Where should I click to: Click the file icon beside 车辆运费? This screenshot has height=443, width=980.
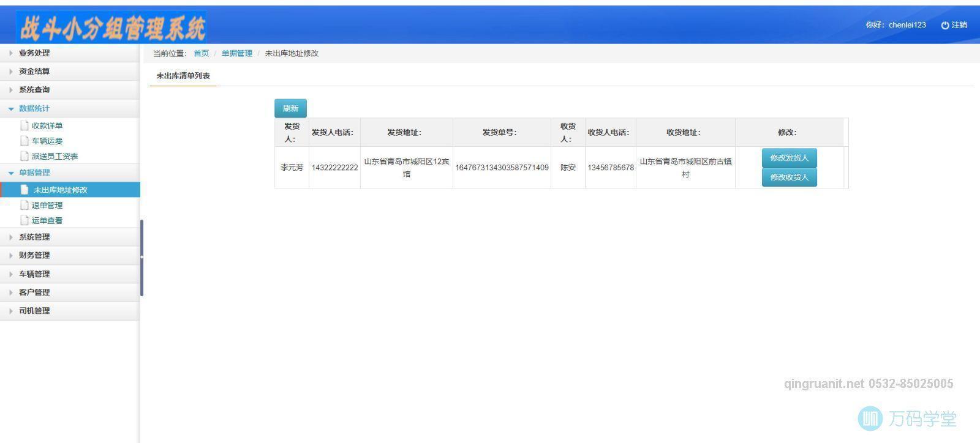[24, 141]
